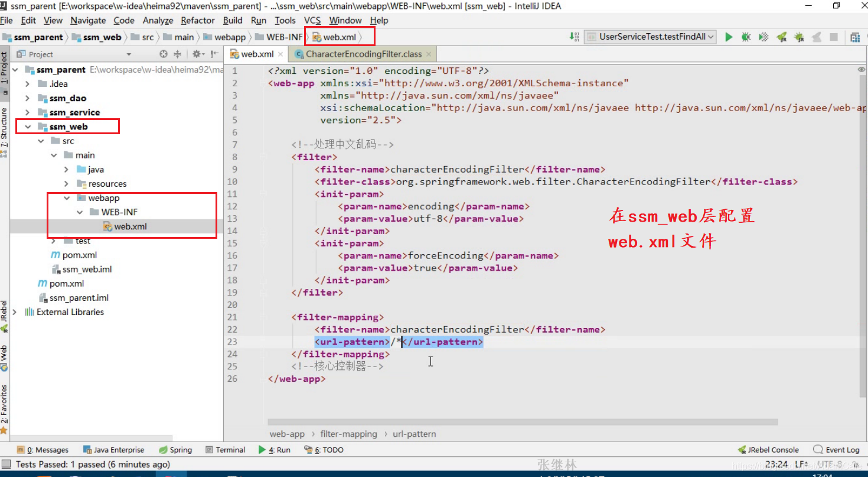
Task: Open the Spring tool window
Action: tap(175, 450)
